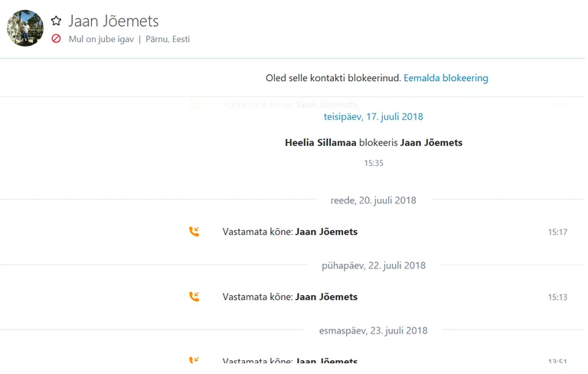
Task: Select the missed call entry at 15:13
Action: [x=378, y=297]
